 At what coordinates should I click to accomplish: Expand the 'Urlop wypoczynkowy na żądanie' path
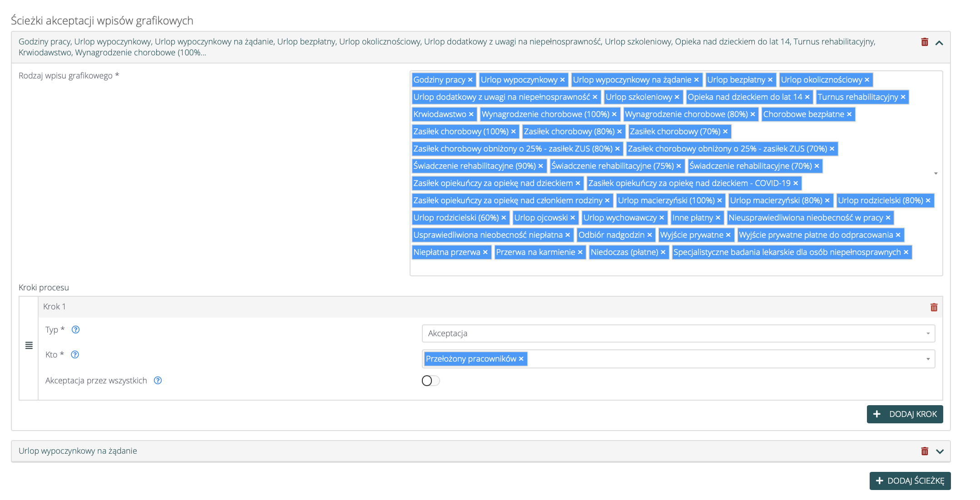(x=940, y=451)
